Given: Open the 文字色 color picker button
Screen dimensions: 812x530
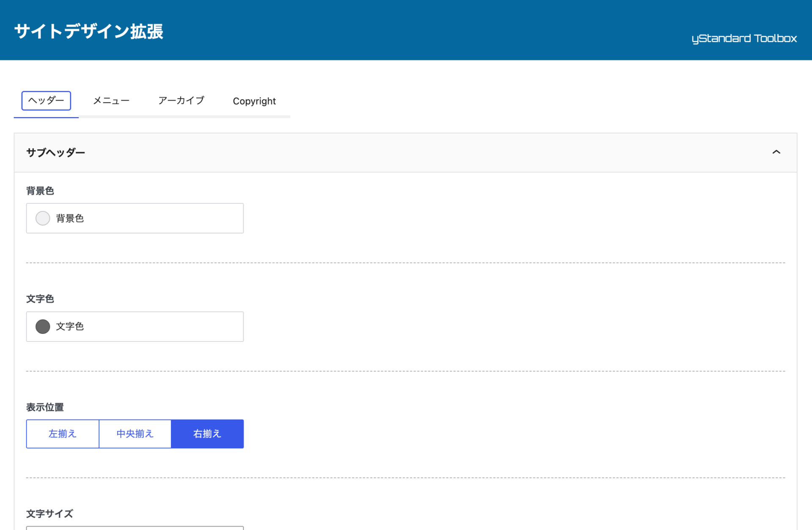Looking at the screenshot, I should [135, 326].
